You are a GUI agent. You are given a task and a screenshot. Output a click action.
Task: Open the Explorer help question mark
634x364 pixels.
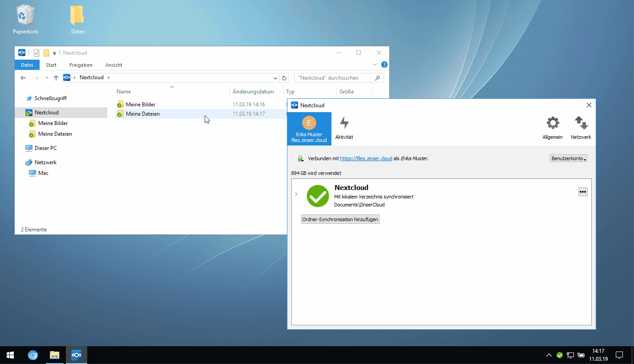(x=384, y=65)
